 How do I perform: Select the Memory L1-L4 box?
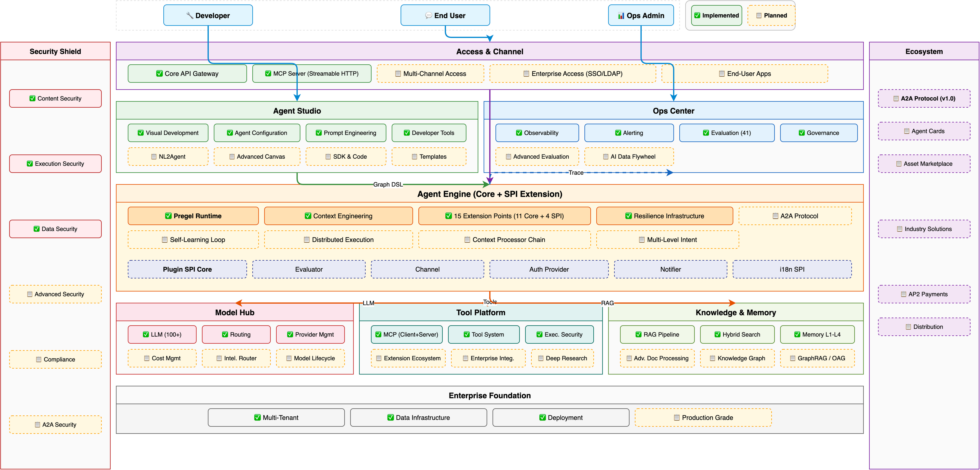[817, 334]
